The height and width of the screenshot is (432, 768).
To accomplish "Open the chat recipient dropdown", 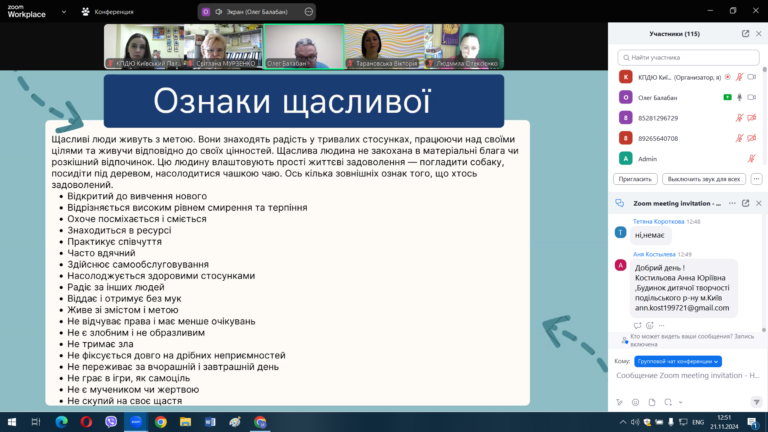I will point(677,361).
